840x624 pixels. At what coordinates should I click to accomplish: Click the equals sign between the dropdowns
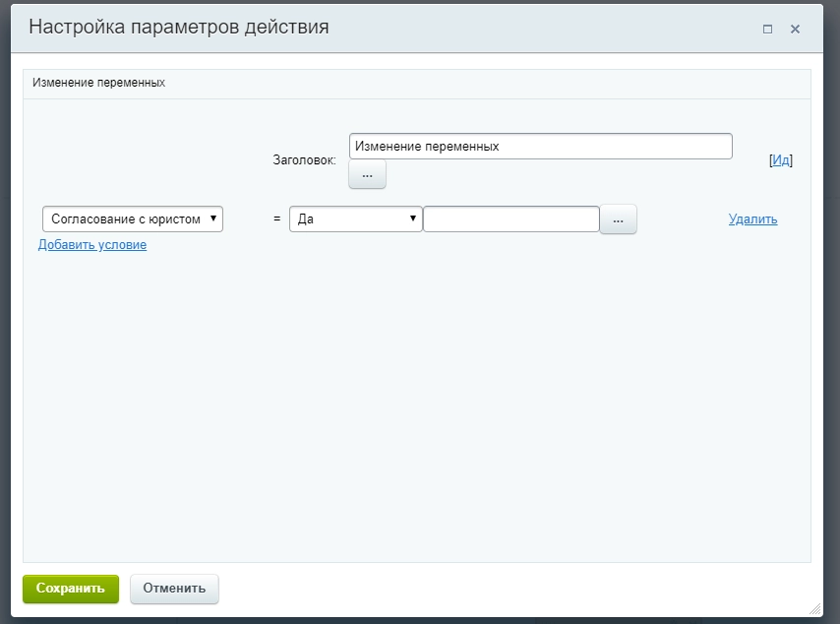[276, 219]
